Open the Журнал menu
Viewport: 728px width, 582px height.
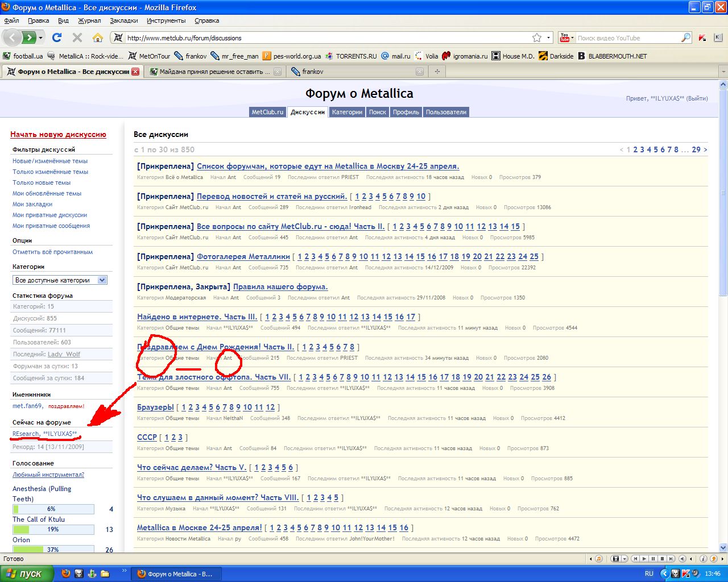click(89, 20)
